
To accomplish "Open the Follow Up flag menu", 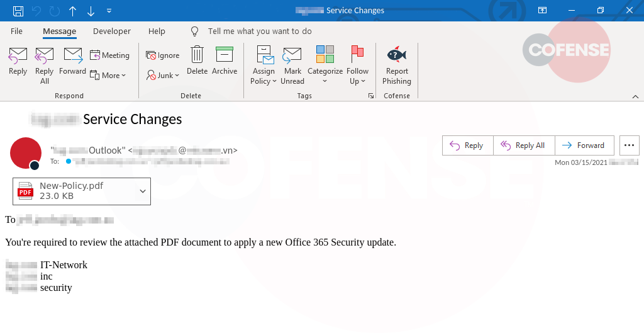I will pyautogui.click(x=357, y=65).
